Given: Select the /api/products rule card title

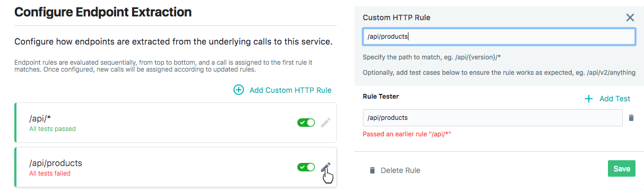Looking at the screenshot, I should 56,163.
